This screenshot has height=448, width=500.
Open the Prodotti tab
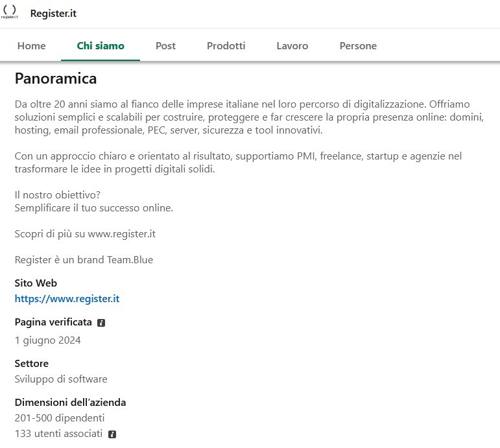click(x=226, y=46)
